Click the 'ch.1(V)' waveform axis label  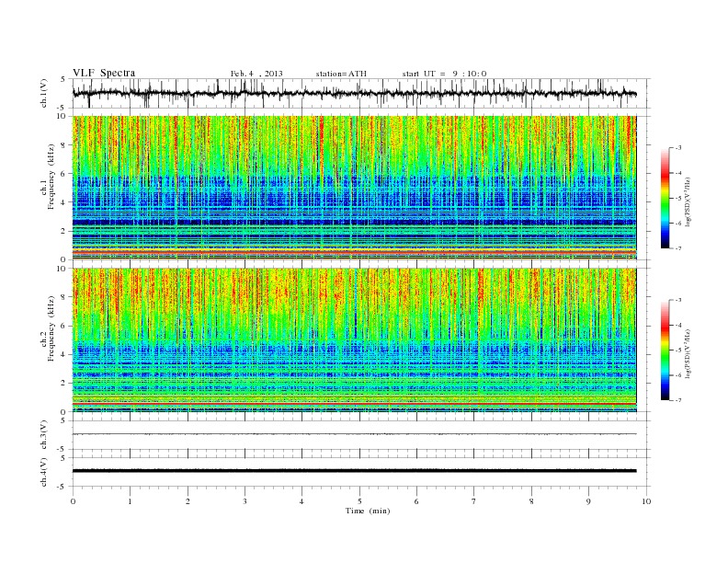click(x=44, y=93)
